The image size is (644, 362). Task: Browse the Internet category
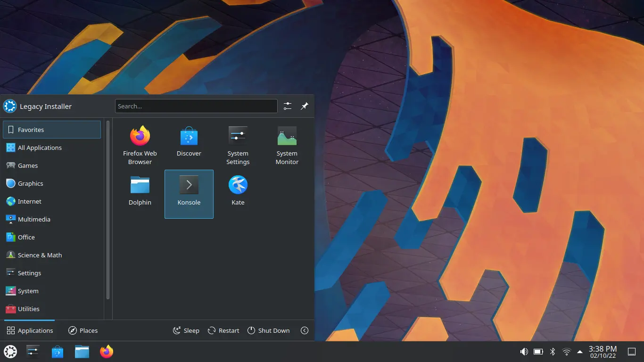[52, 201]
